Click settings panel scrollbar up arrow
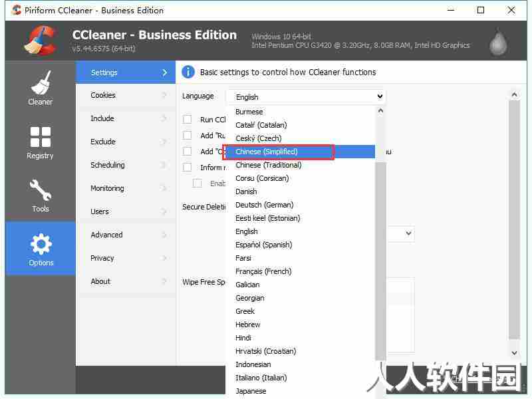Viewport: 532px width, 399px height. [x=514, y=94]
